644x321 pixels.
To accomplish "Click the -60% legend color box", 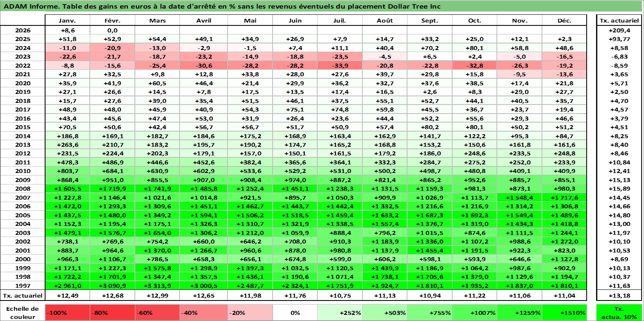I will coord(157,313).
